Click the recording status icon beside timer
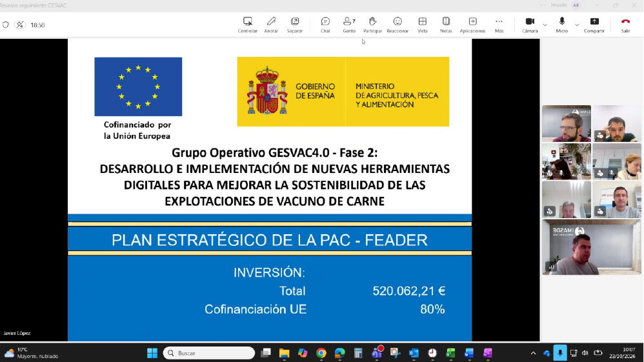Screen dimensions: 644x362 pos(20,25)
